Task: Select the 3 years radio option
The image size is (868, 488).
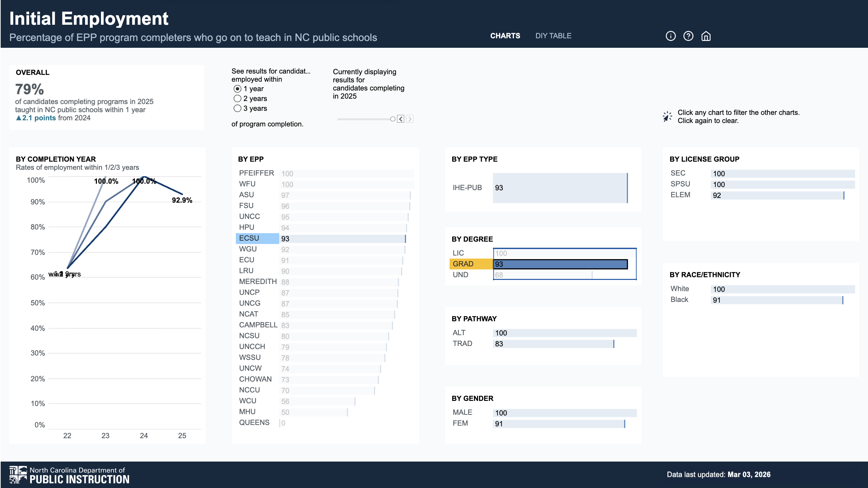Action: 237,108
